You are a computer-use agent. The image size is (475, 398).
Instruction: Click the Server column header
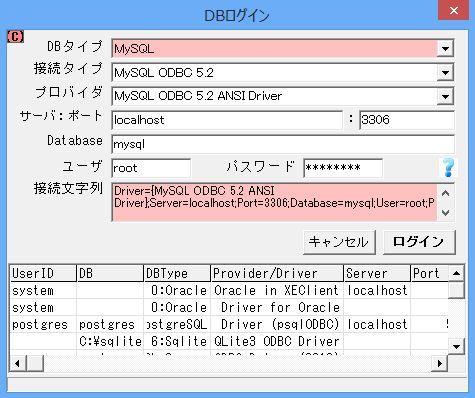tap(377, 274)
